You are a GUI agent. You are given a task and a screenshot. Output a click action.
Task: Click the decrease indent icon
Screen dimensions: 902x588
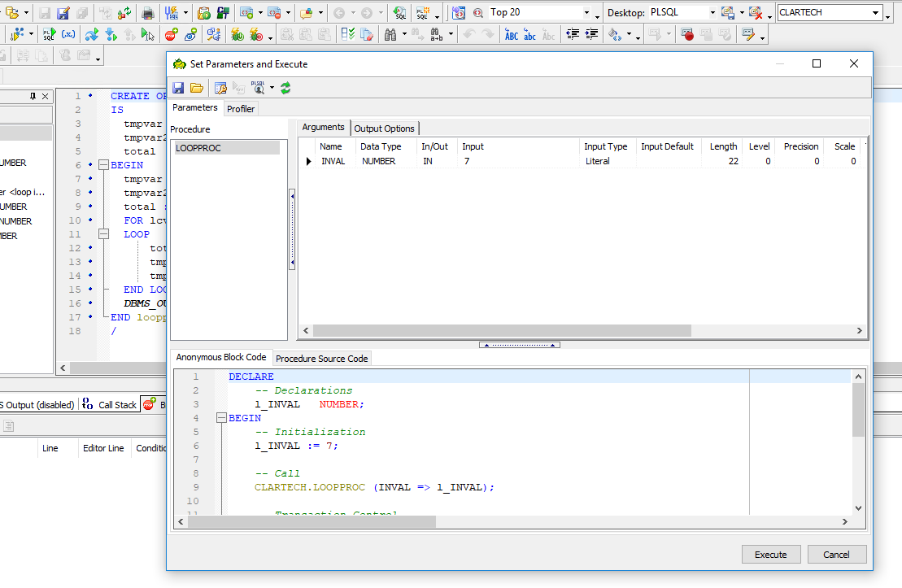coord(573,35)
